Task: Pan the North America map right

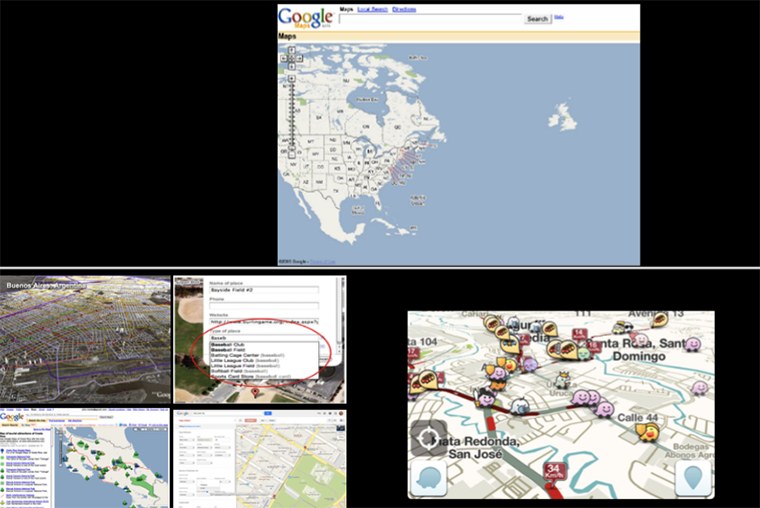Action: coord(300,58)
